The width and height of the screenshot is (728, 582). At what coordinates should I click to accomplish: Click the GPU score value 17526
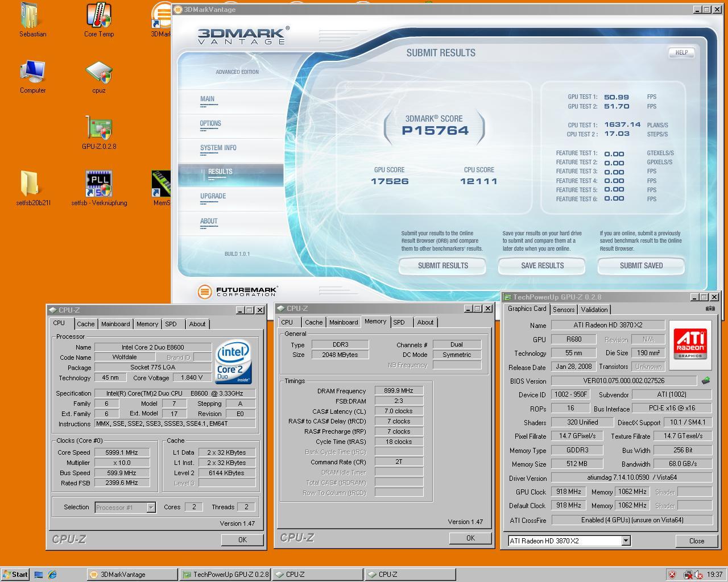[390, 181]
